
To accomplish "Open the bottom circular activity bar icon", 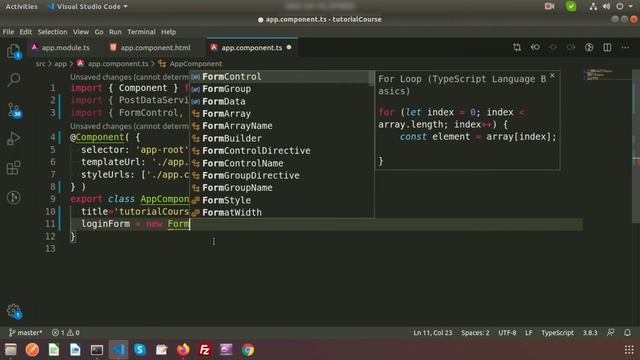I will pos(13,198).
